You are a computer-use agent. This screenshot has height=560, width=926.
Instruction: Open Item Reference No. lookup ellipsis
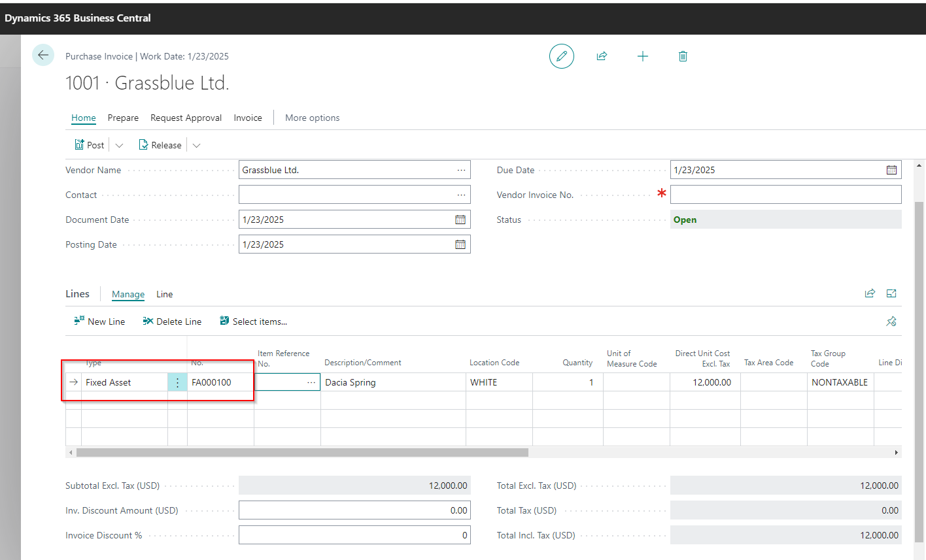tap(311, 382)
